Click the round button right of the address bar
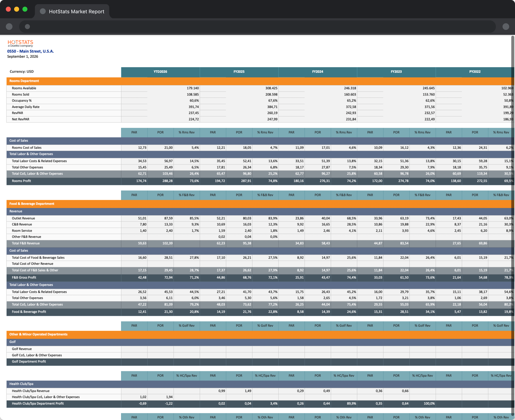The image size is (515, 420). click(506, 27)
